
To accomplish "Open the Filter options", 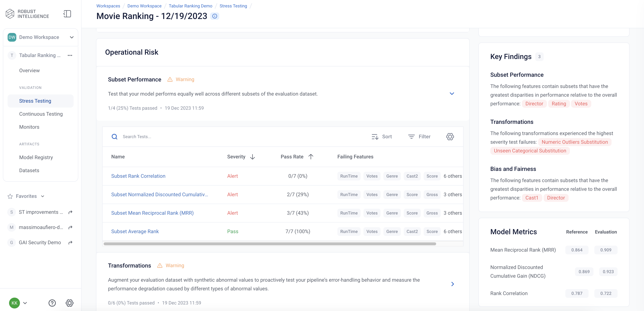I will 419,137.
